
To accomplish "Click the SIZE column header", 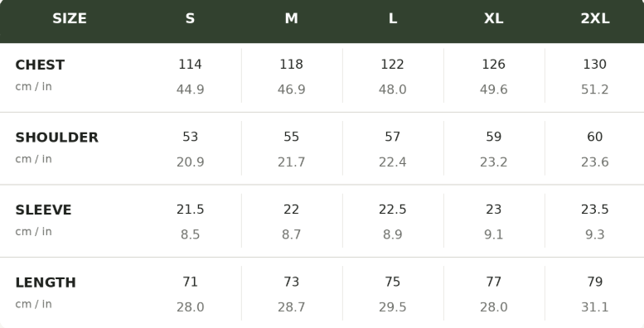I will tap(70, 18).
